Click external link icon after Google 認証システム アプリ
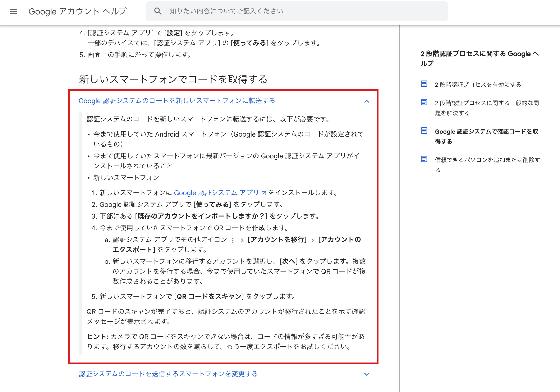This screenshot has height=392, width=560. click(x=264, y=193)
